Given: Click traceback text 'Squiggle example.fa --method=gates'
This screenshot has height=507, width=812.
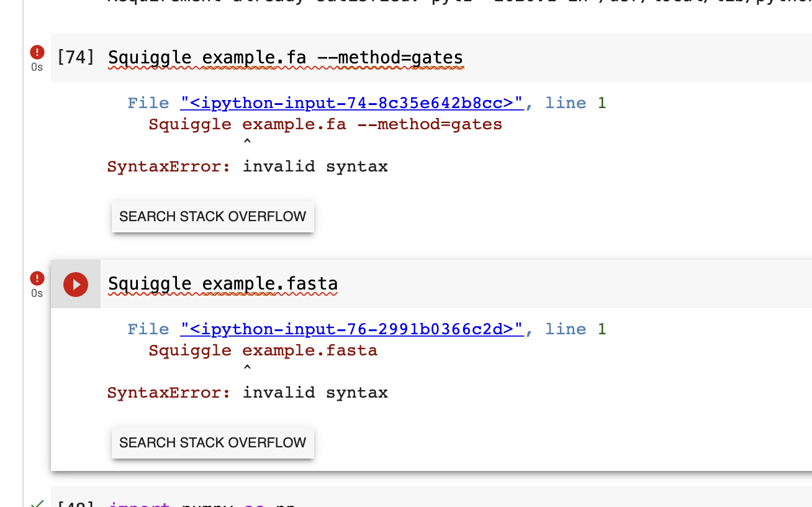Looking at the screenshot, I should pyautogui.click(x=325, y=124).
